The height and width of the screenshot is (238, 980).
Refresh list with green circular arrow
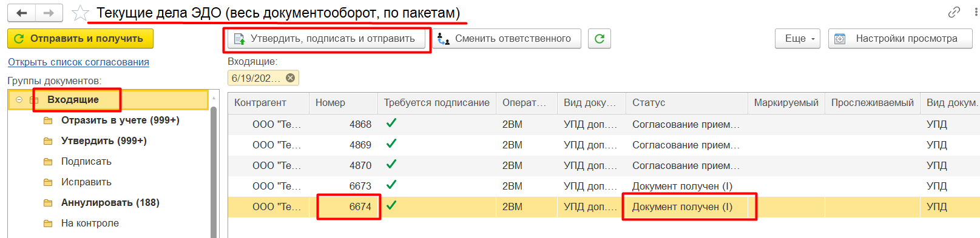tap(600, 39)
